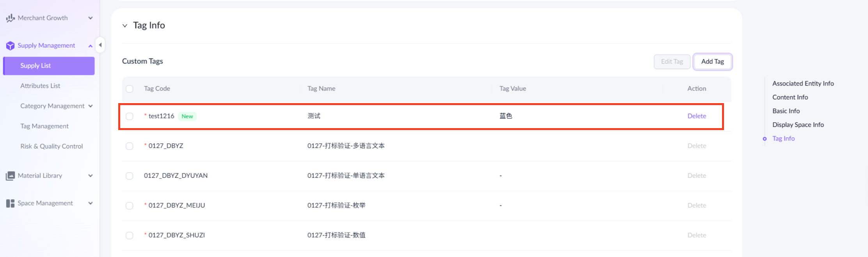
Task: Click the Tag Info collapse chevron
Action: click(x=125, y=25)
